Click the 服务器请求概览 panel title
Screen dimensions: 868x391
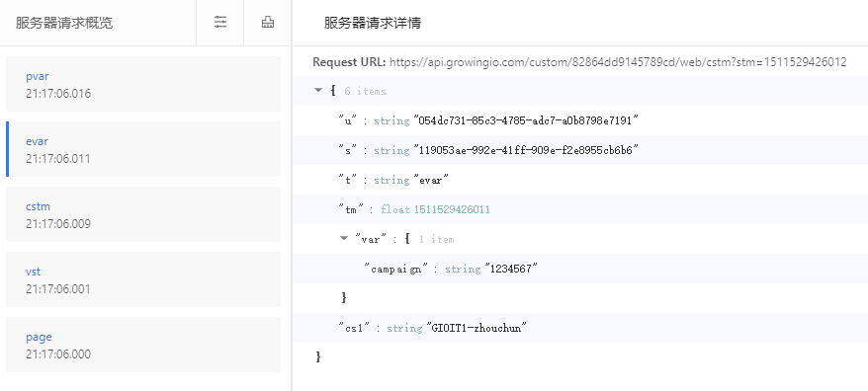[64, 23]
